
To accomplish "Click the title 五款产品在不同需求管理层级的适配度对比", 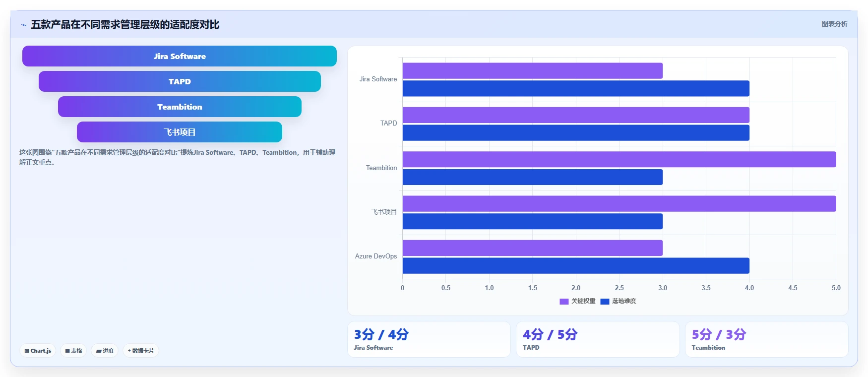I will [x=125, y=24].
